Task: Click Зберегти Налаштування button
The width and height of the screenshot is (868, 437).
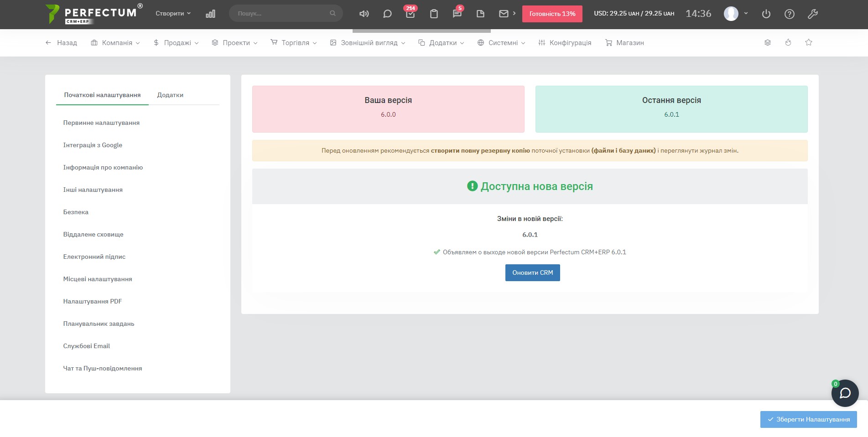Action: point(809,420)
